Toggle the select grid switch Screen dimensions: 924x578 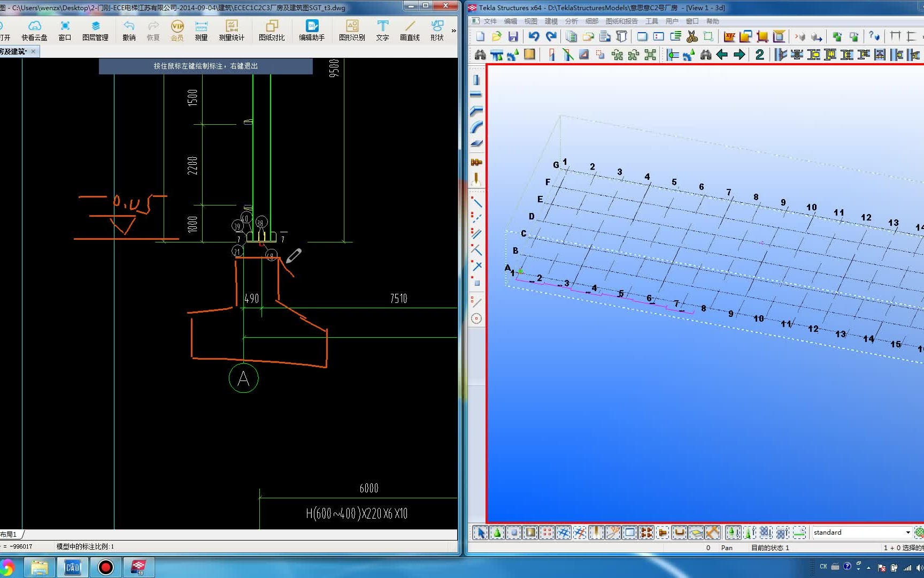[x=563, y=533]
